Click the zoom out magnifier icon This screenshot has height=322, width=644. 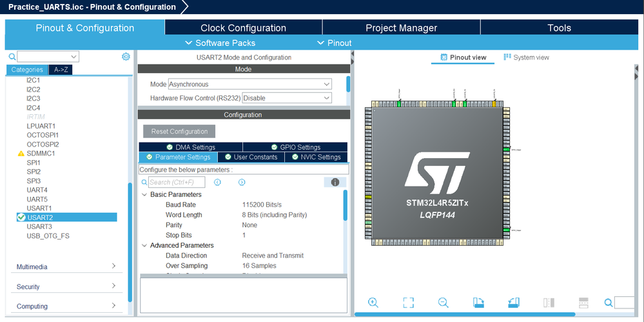pos(443,303)
